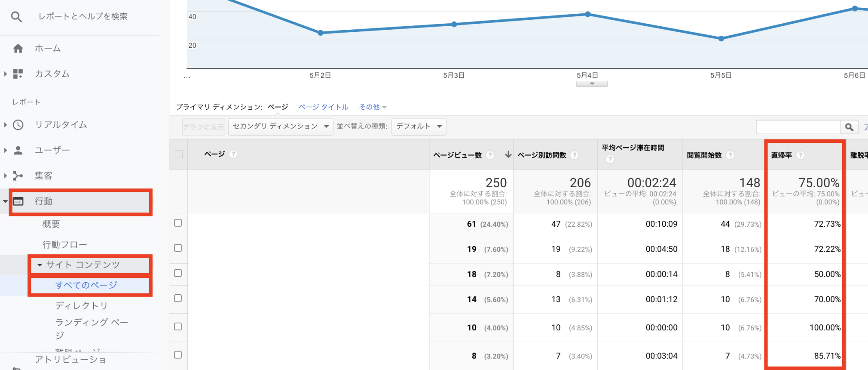
Task: Click the 行動 behavior icon
Action: (x=18, y=201)
